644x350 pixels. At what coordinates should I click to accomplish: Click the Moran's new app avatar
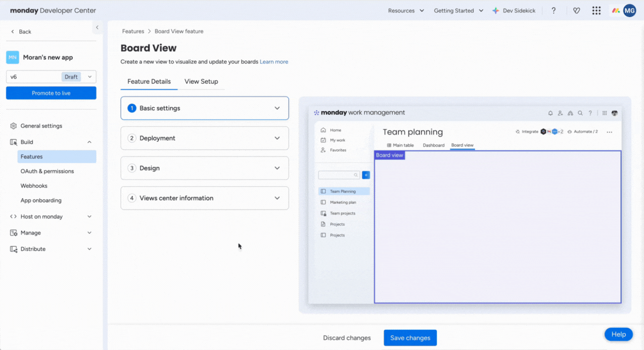pyautogui.click(x=13, y=58)
